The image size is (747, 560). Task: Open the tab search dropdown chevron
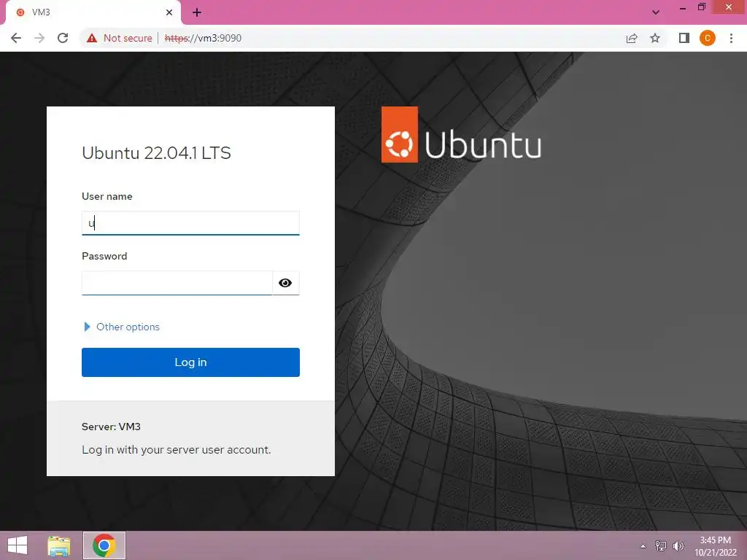(x=656, y=12)
